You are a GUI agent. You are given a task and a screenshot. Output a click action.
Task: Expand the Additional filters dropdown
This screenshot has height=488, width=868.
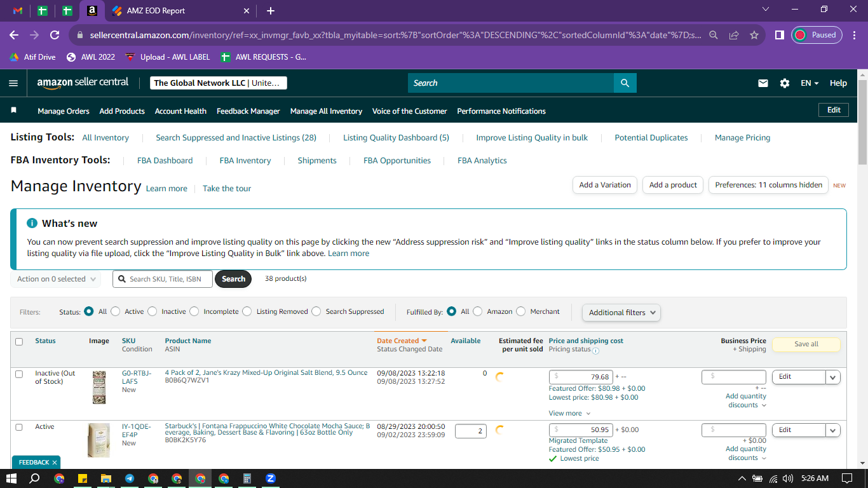point(621,313)
